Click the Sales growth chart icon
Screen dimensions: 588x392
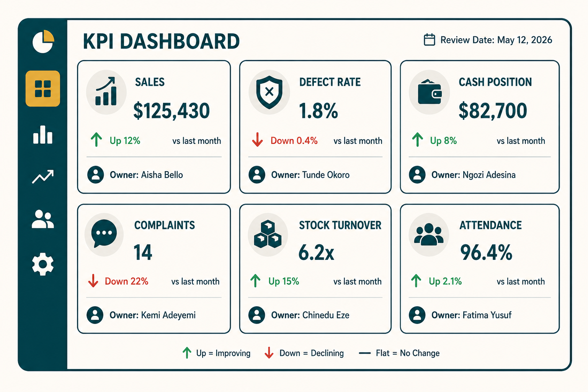(x=106, y=92)
